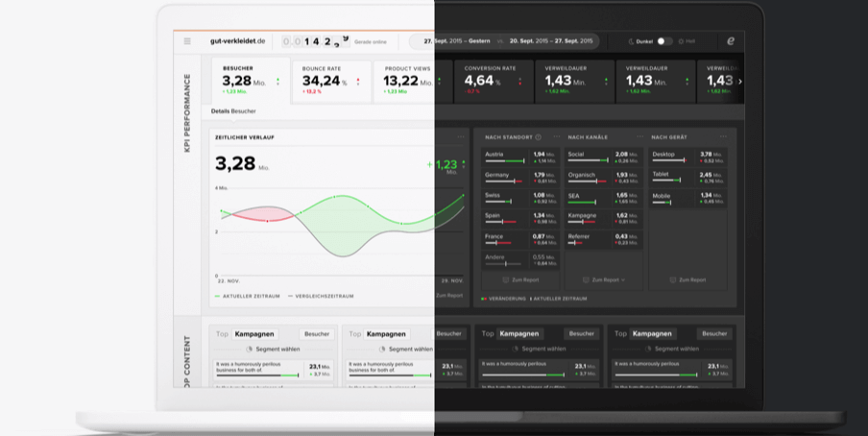
Task: Click the 'e' logo icon in header
Action: tap(731, 41)
